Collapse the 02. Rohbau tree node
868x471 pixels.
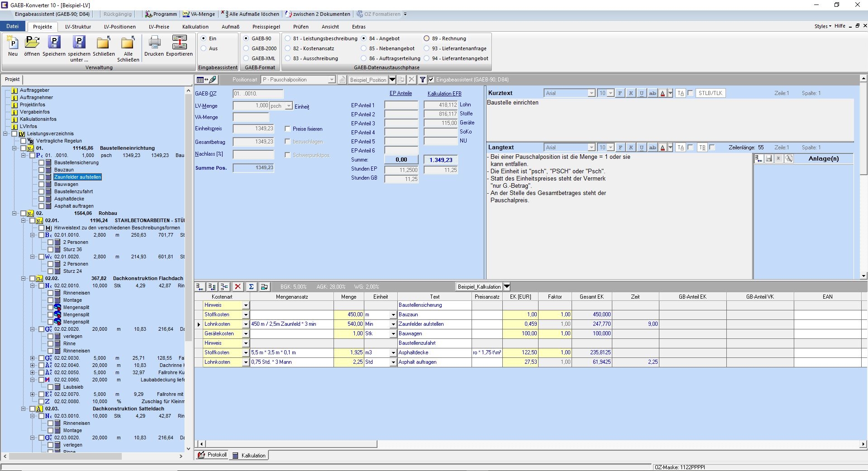pyautogui.click(x=14, y=213)
